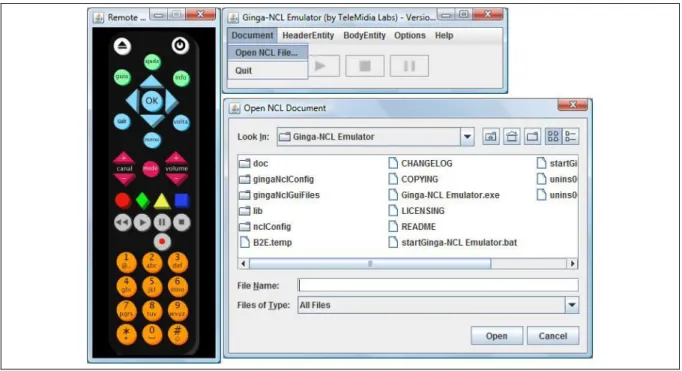Image resolution: width=682 pixels, height=371 pixels.
Task: Create a new folder icon
Action: click(533, 137)
